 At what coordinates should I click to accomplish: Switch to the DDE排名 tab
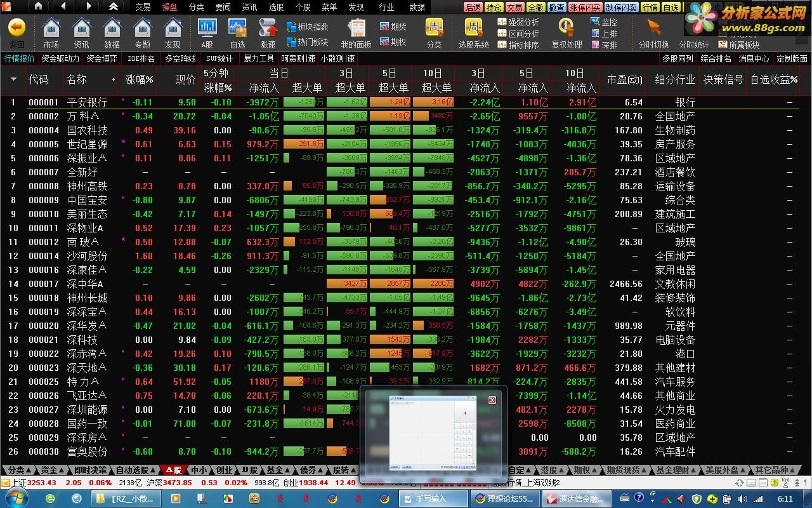click(141, 58)
